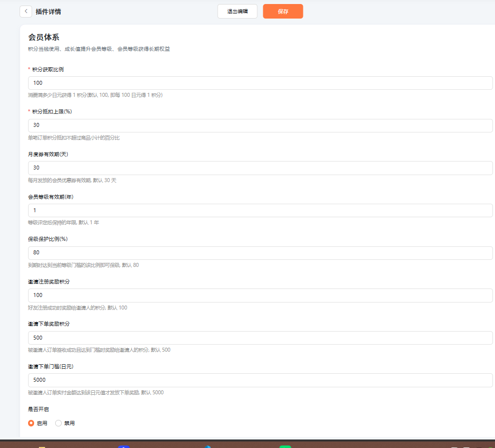Go back using the arrow beside 插件详情
The width and height of the screenshot is (495, 448).
pyautogui.click(x=26, y=12)
